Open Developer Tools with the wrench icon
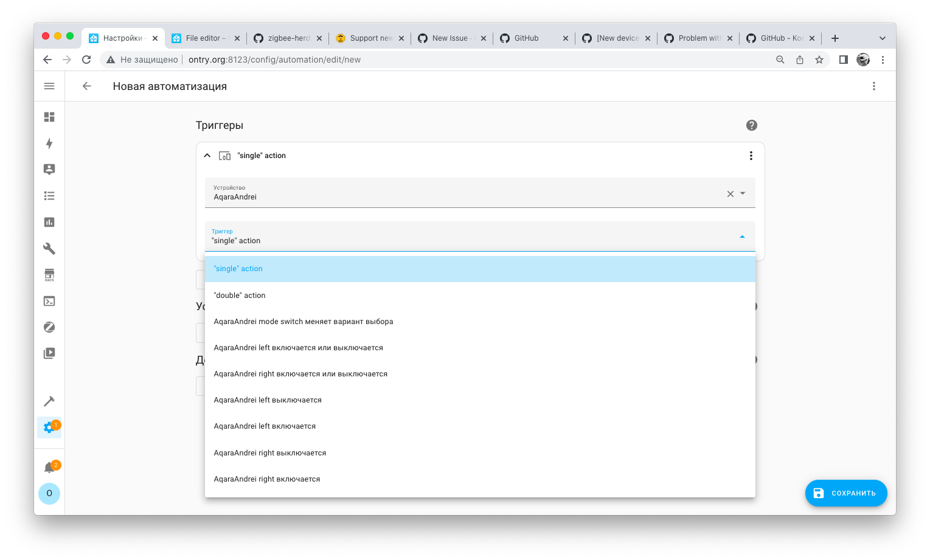930x560 pixels. (x=49, y=249)
